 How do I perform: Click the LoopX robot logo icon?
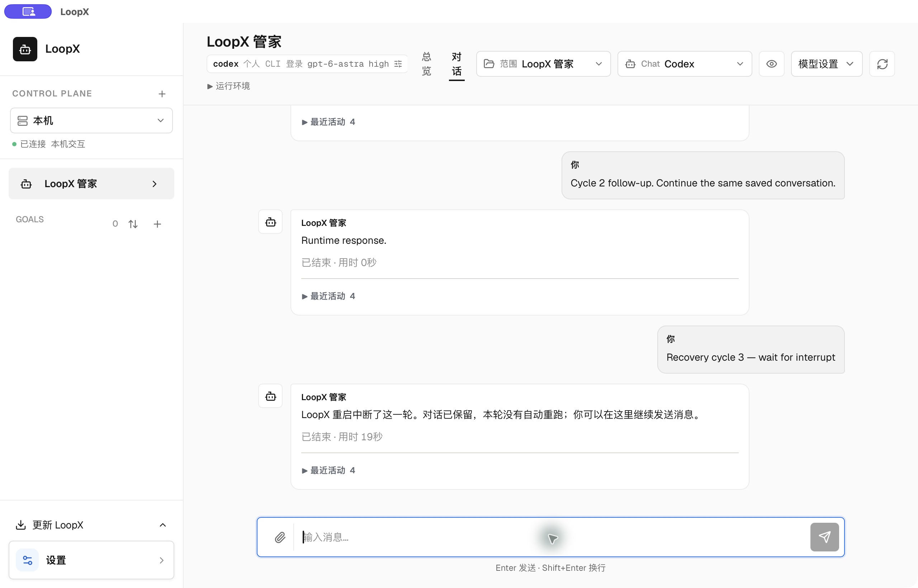click(25, 49)
